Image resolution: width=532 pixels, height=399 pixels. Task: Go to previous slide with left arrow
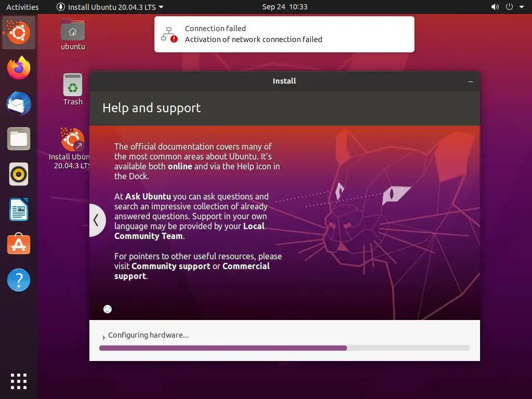click(96, 220)
